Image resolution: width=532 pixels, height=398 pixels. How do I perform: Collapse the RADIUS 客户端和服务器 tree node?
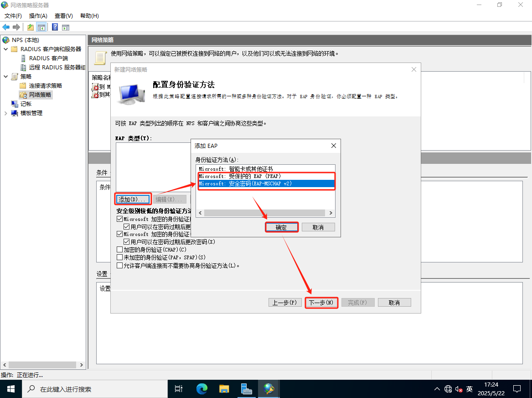click(x=6, y=49)
